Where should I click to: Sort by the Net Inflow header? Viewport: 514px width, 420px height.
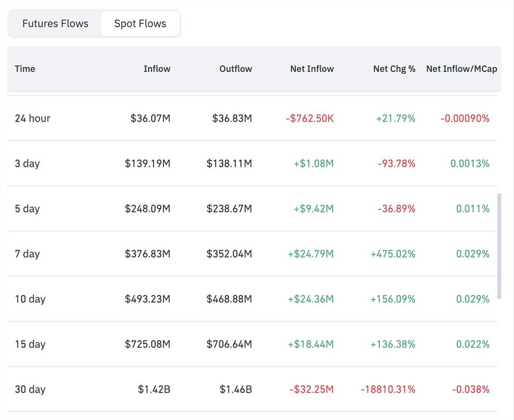tap(312, 69)
